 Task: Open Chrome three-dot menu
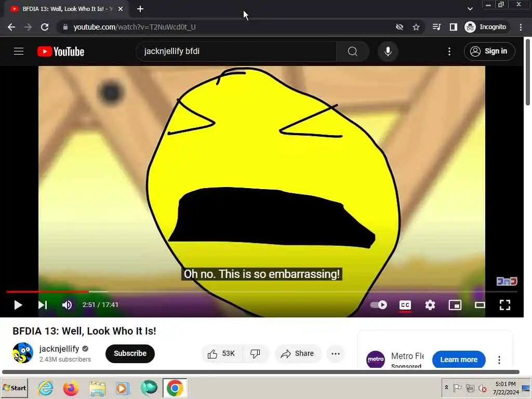click(x=521, y=27)
